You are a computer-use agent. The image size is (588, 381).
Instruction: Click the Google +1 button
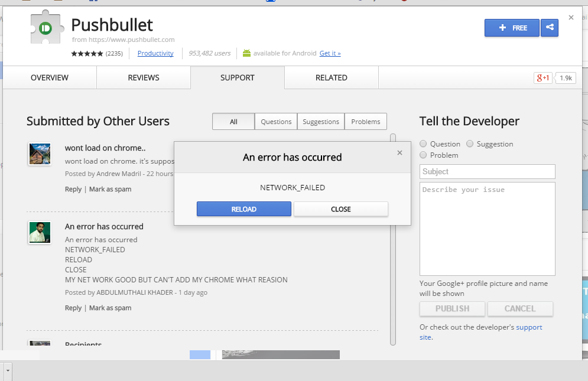click(542, 78)
